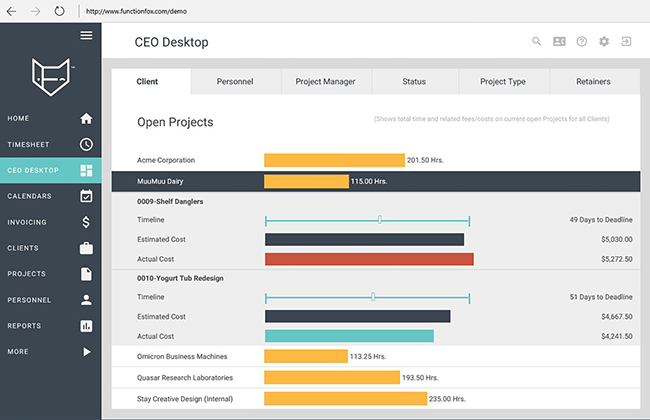This screenshot has width=650, height=420.
Task: Expand the More menu arrow
Action: (86, 352)
